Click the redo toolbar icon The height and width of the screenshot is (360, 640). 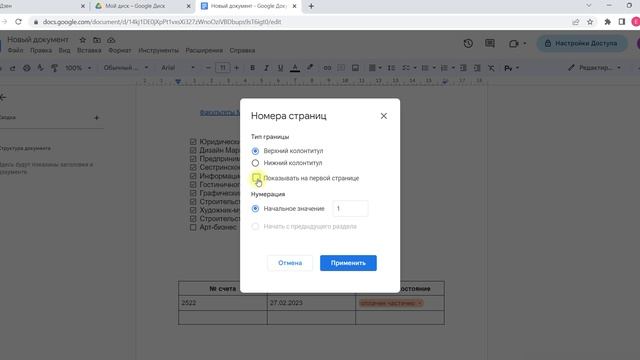13,68
